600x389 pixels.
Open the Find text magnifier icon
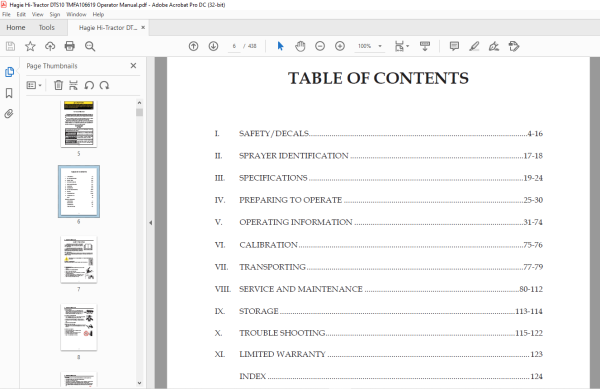click(x=90, y=46)
